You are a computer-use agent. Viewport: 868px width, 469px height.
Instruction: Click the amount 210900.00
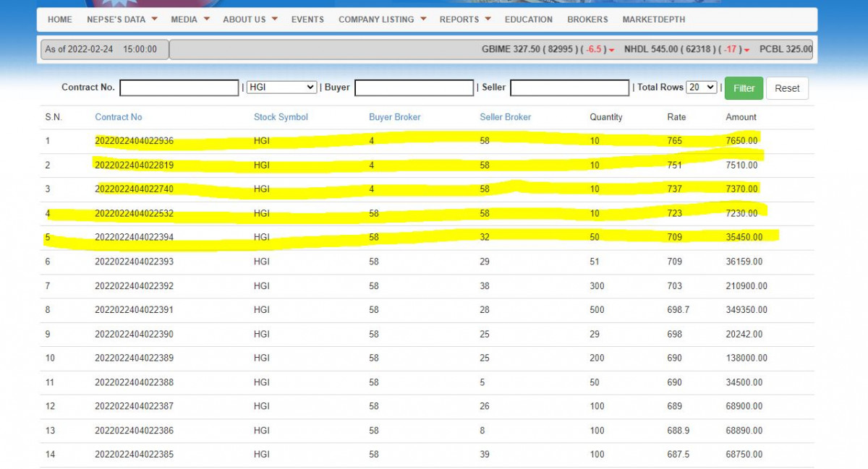[x=746, y=285]
